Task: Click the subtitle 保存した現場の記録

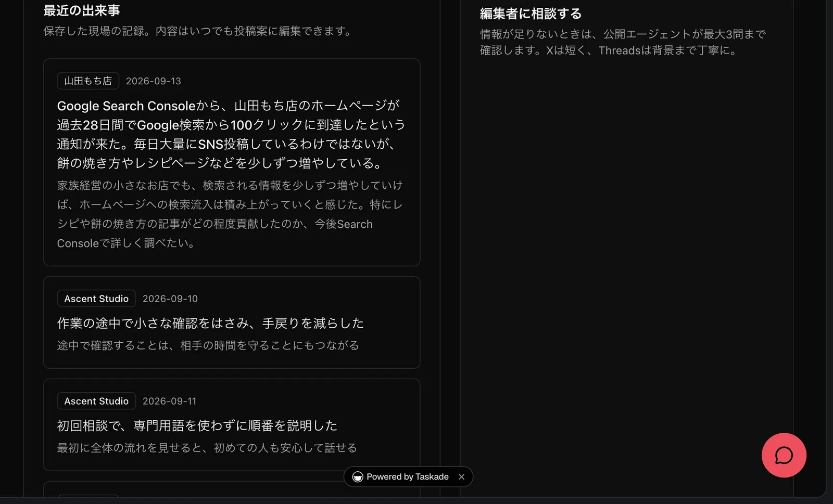Action: click(198, 31)
